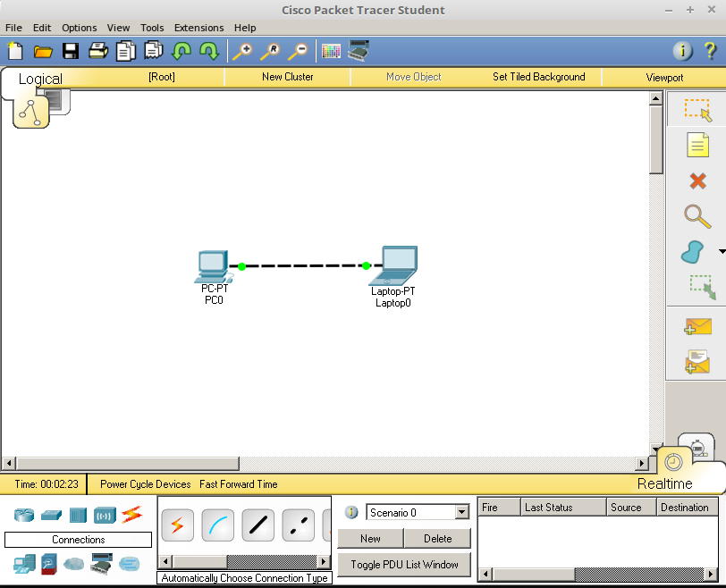Viewport: 726px width, 588px height.
Task: Choose Automatically Choose Connection Type
Action: [x=178, y=525]
